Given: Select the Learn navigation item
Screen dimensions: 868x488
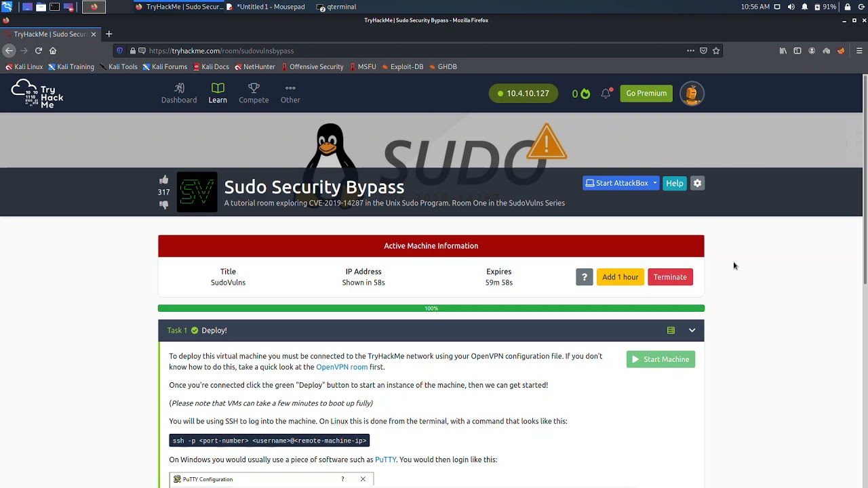Looking at the screenshot, I should (x=218, y=94).
